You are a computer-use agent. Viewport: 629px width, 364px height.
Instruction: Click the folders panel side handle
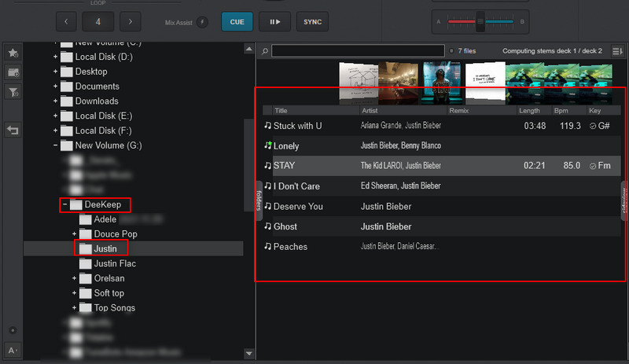[x=259, y=200]
